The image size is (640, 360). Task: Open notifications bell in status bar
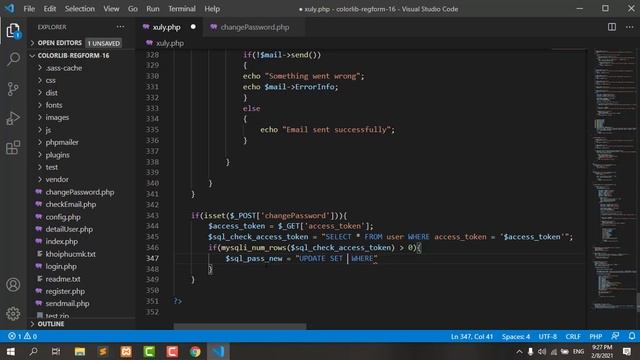631,336
